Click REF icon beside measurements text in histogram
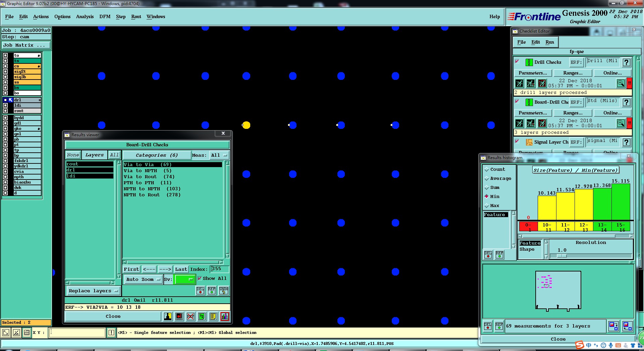Image resolution: width=644 pixels, height=351 pixels. (499, 326)
